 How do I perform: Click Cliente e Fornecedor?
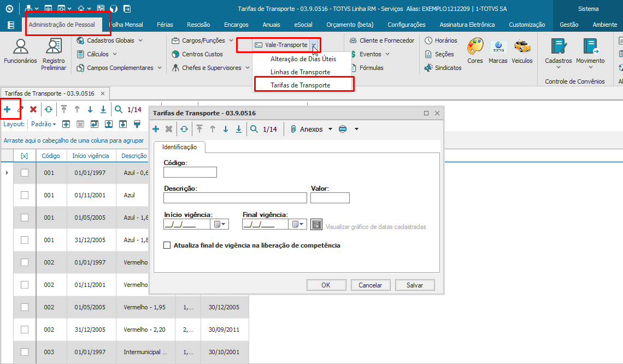[x=382, y=40]
